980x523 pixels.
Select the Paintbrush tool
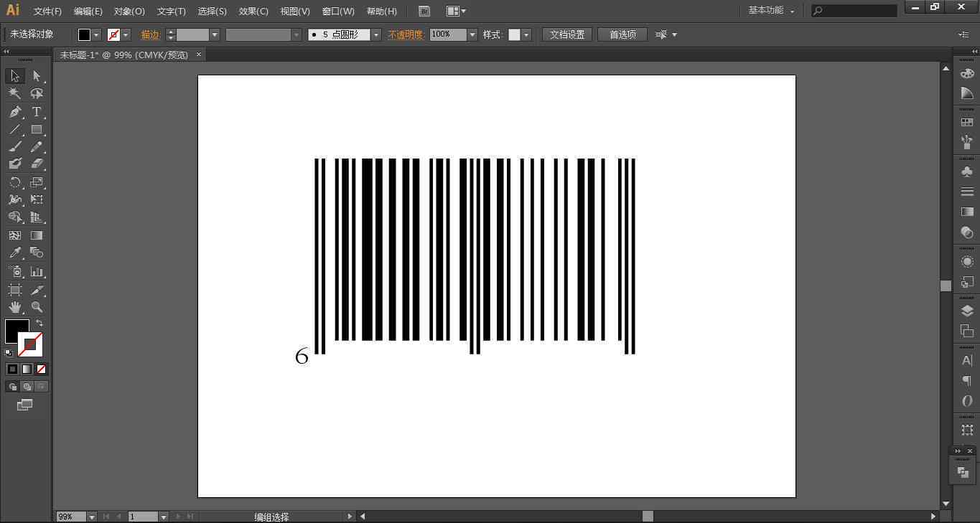point(15,146)
